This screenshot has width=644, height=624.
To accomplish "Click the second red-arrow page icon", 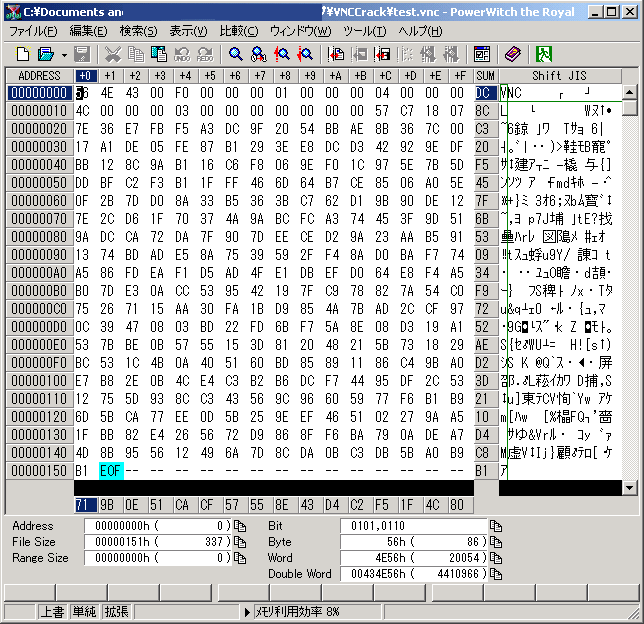I will pyautogui.click(x=382, y=54).
